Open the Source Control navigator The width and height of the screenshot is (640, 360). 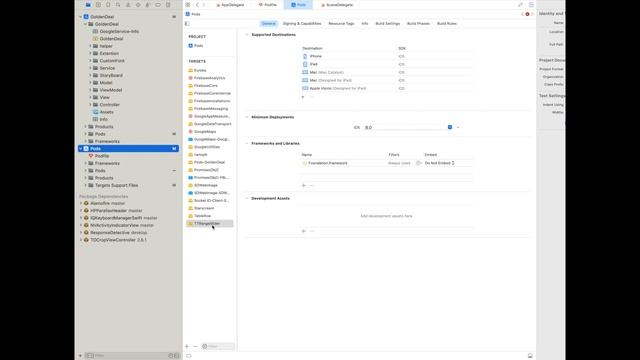98,5
